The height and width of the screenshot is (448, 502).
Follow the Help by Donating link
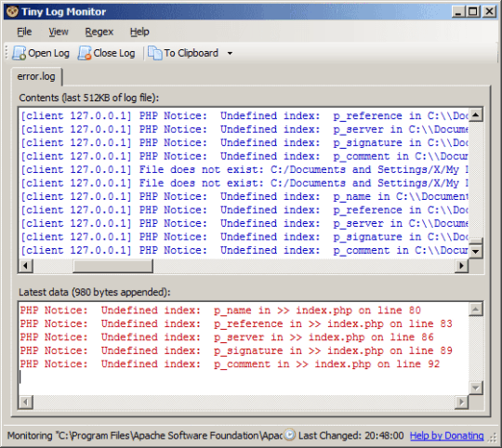pos(446,436)
